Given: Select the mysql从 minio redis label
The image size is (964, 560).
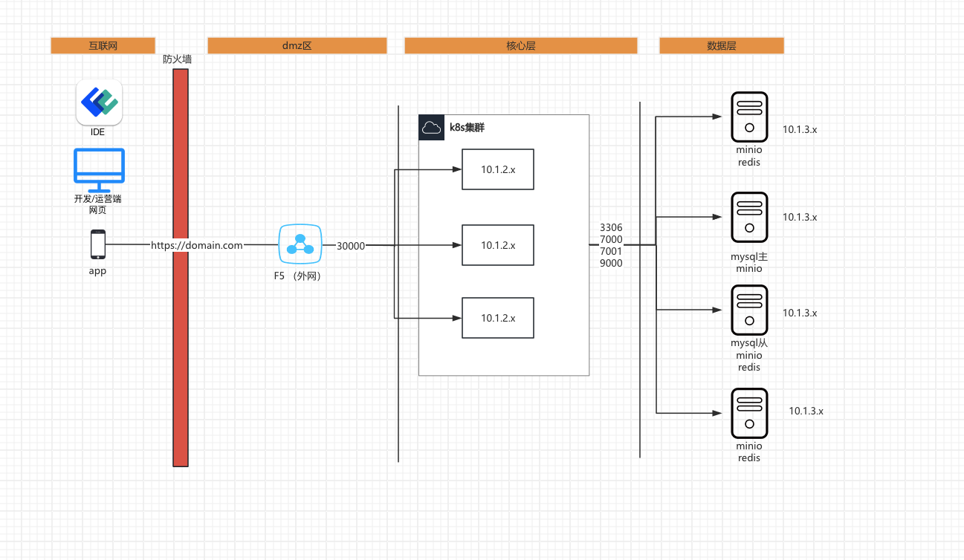Looking at the screenshot, I should 749,355.
